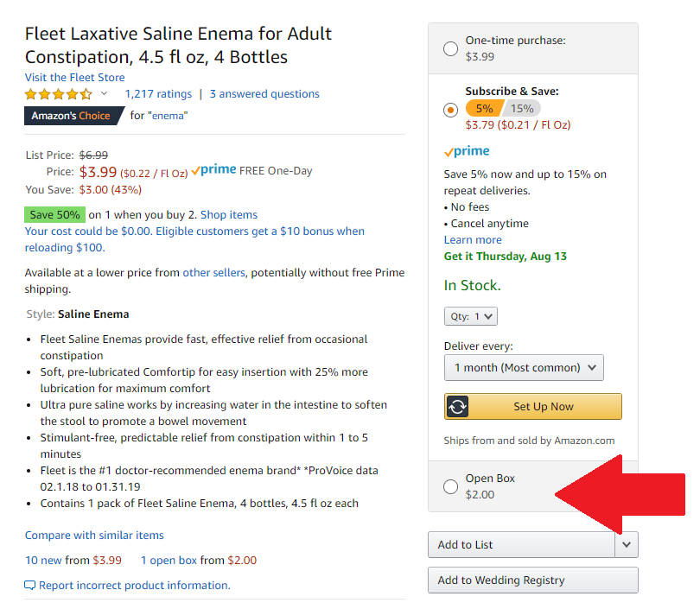
Task: Open the Qty quantity dropdown
Action: click(x=471, y=316)
